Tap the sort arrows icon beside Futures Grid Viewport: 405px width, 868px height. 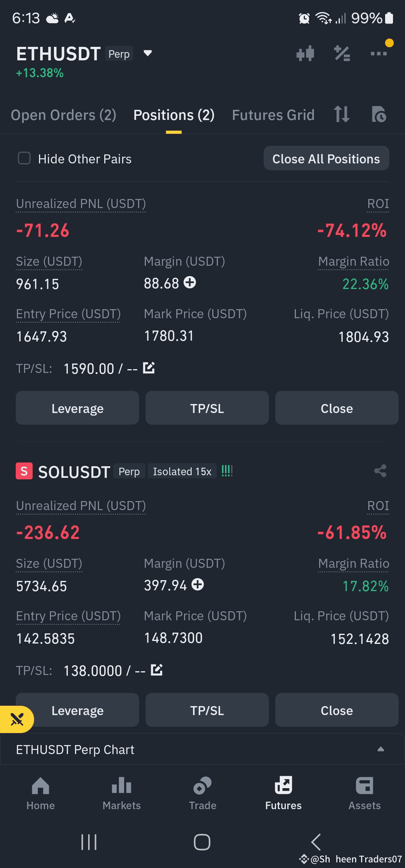coord(342,114)
